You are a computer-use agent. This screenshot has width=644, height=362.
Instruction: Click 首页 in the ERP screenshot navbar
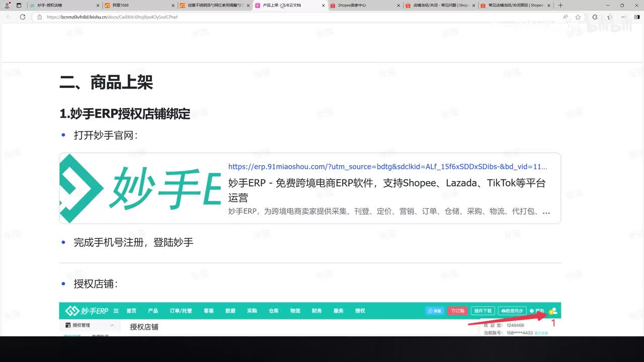pyautogui.click(x=131, y=311)
